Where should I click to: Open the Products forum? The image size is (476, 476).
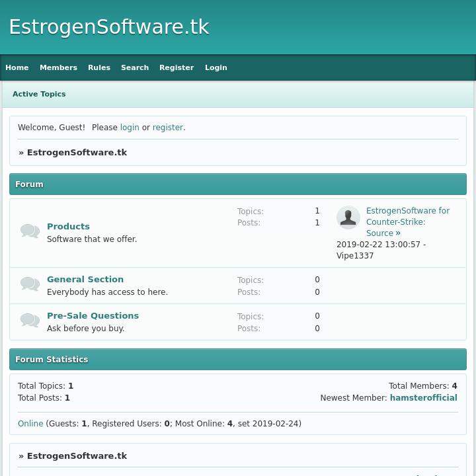click(68, 226)
